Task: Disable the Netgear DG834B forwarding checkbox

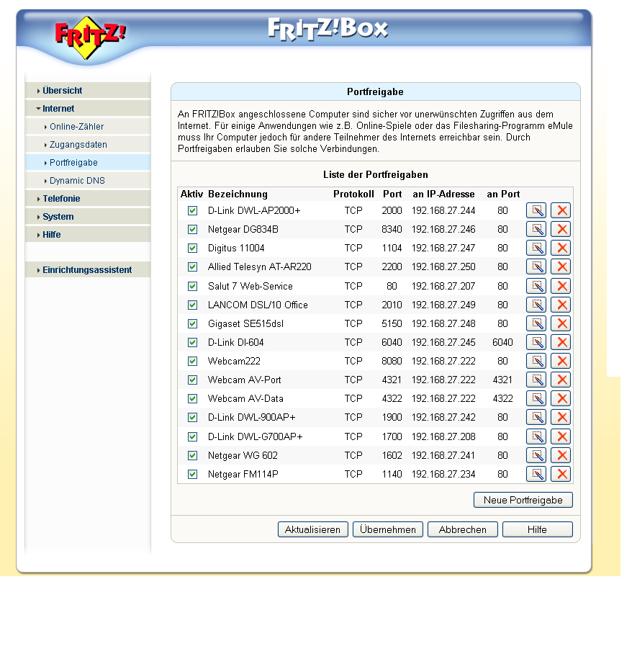Action: tap(193, 229)
